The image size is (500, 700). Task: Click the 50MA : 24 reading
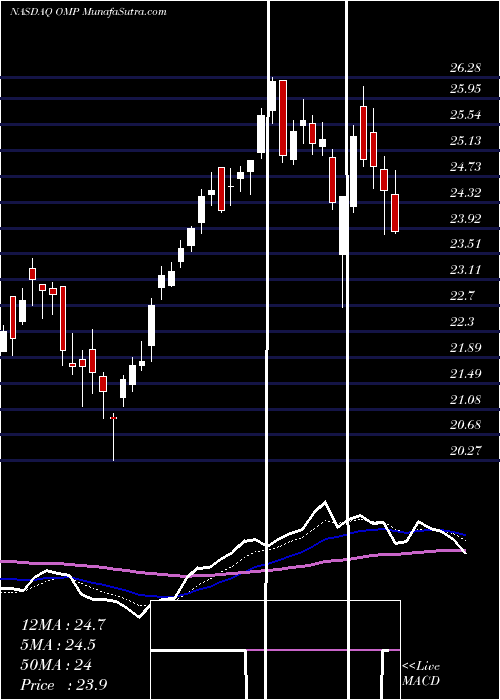56,665
